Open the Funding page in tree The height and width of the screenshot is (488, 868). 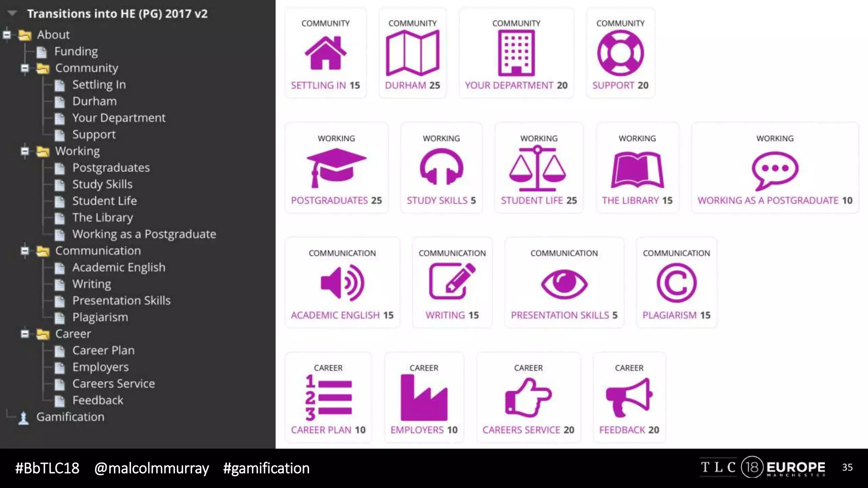click(76, 51)
